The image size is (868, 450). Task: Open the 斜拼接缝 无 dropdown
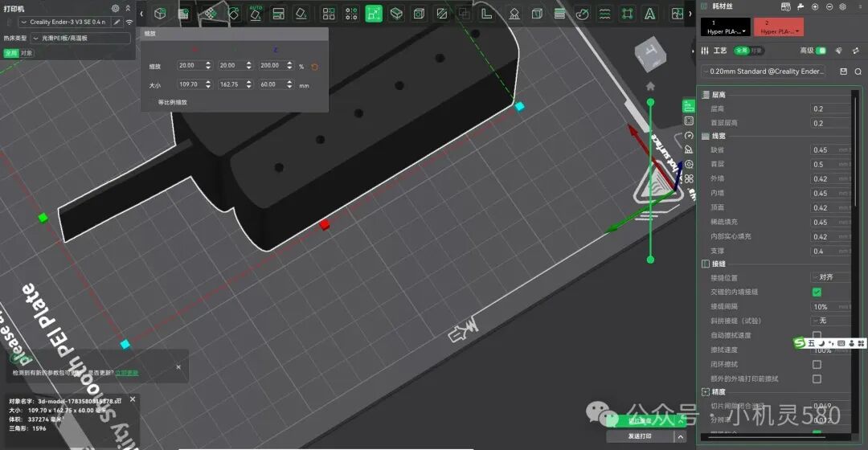(x=831, y=321)
